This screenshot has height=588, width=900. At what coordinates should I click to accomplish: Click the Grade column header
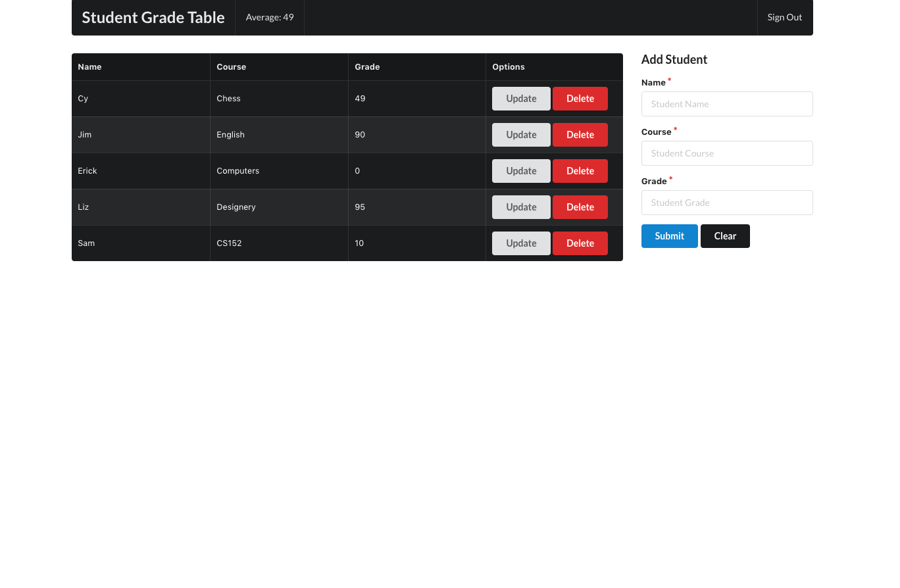coord(417,67)
